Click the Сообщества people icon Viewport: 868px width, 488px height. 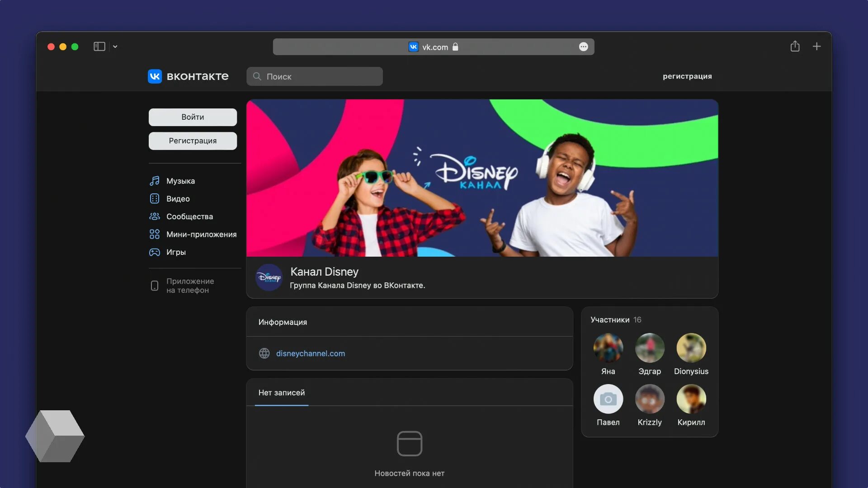pos(155,216)
